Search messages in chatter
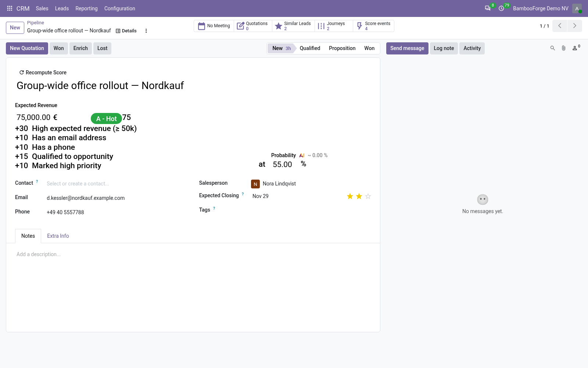 (552, 48)
